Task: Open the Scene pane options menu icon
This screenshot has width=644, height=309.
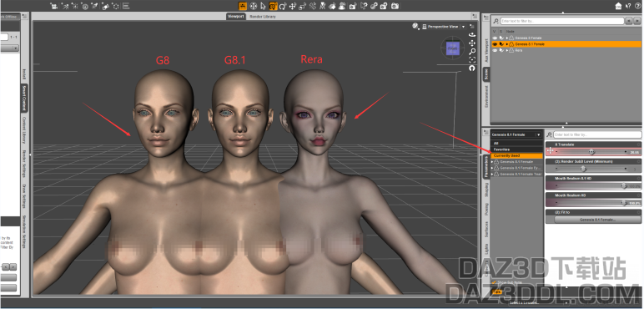Action: pyautogui.click(x=486, y=18)
